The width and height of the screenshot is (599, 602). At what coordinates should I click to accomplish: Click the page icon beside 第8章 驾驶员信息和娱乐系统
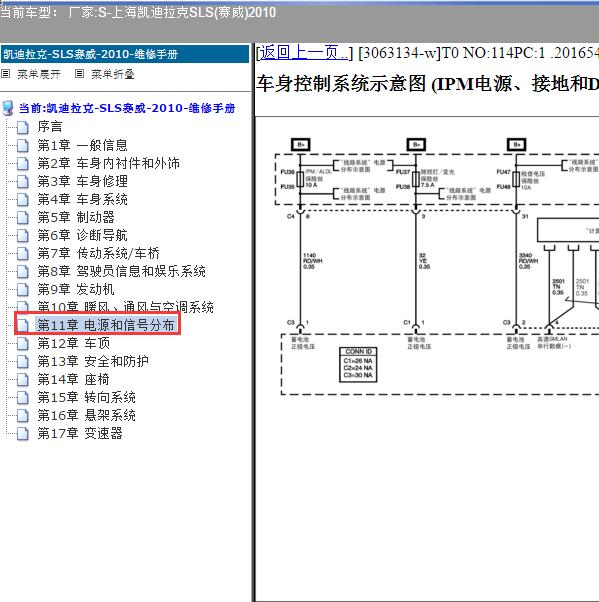[23, 271]
